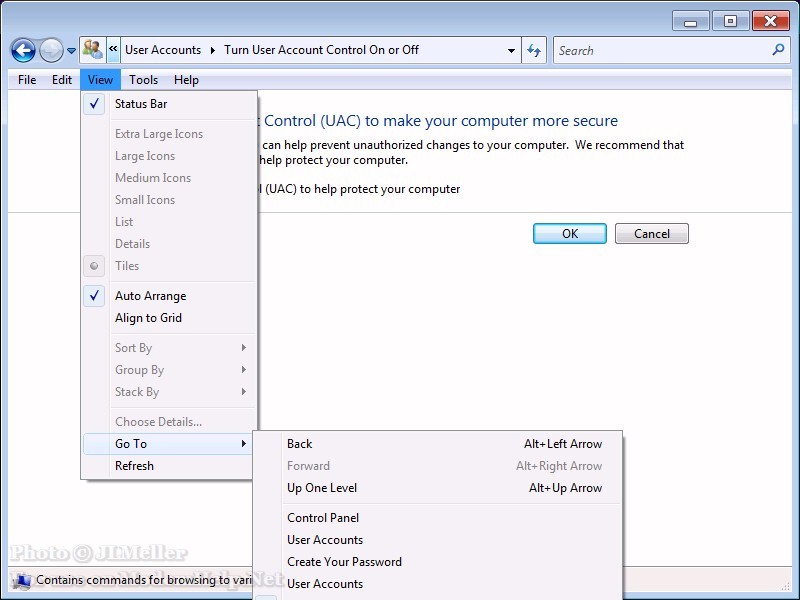Open the File menu
Image resolution: width=800 pixels, height=600 pixels.
pyautogui.click(x=27, y=80)
